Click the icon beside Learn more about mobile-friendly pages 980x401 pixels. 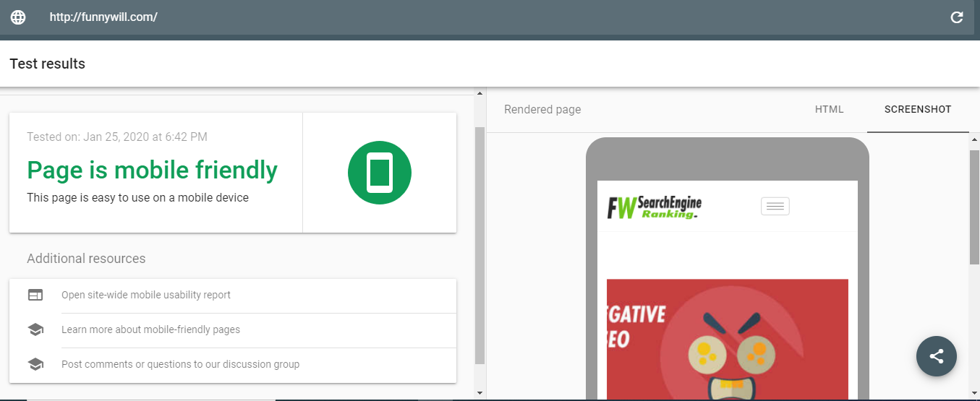click(x=35, y=329)
